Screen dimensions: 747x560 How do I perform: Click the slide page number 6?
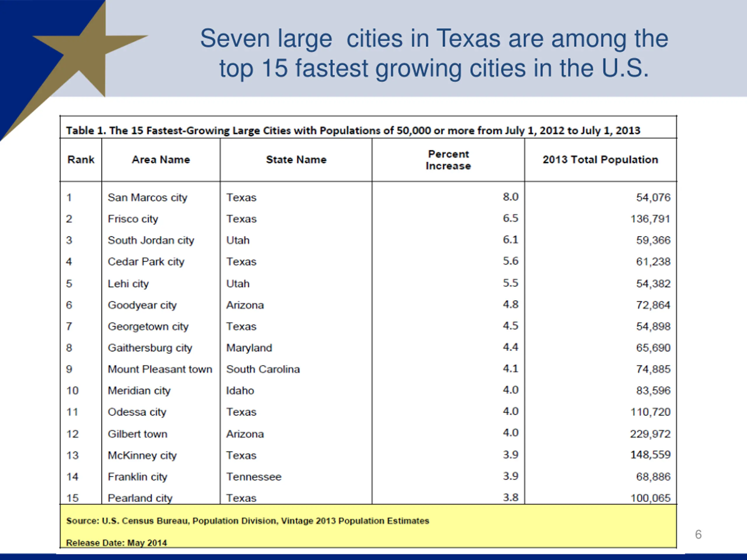point(698,535)
